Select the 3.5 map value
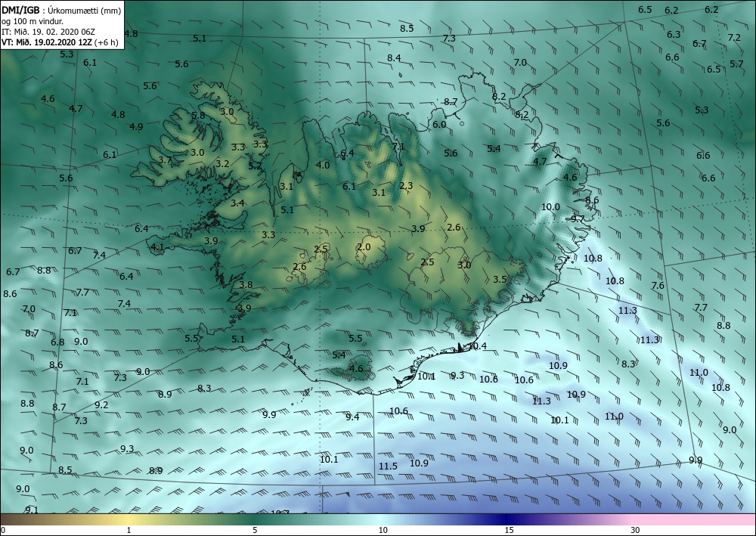756x536 pixels. tap(500, 280)
